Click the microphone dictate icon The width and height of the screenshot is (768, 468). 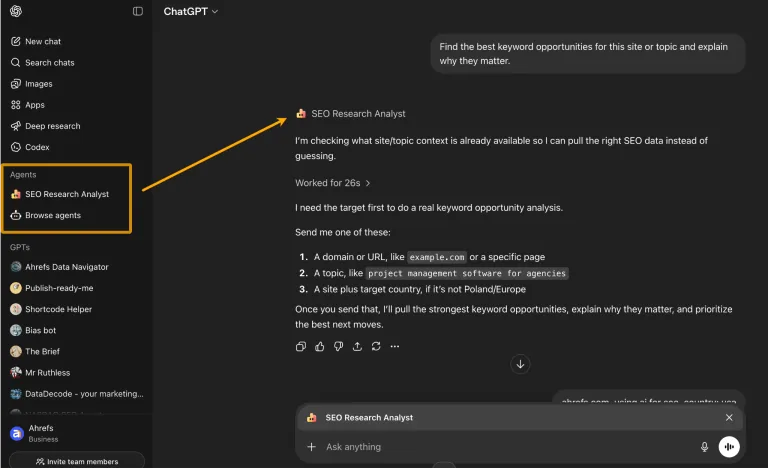[704, 446]
